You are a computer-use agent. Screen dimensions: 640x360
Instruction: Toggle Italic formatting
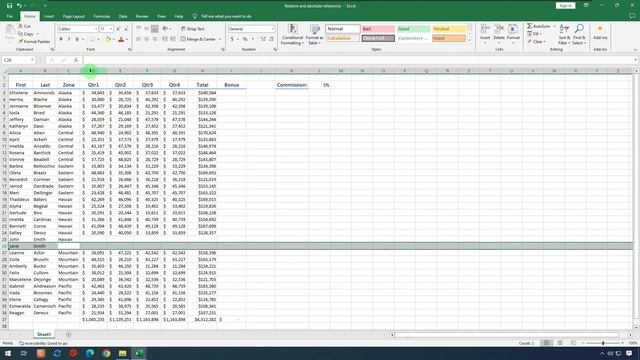point(69,39)
